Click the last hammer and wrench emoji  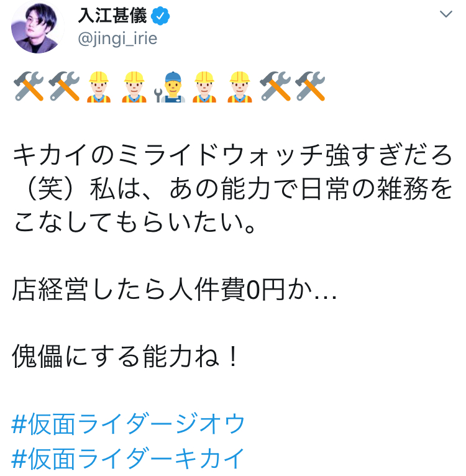(x=310, y=86)
